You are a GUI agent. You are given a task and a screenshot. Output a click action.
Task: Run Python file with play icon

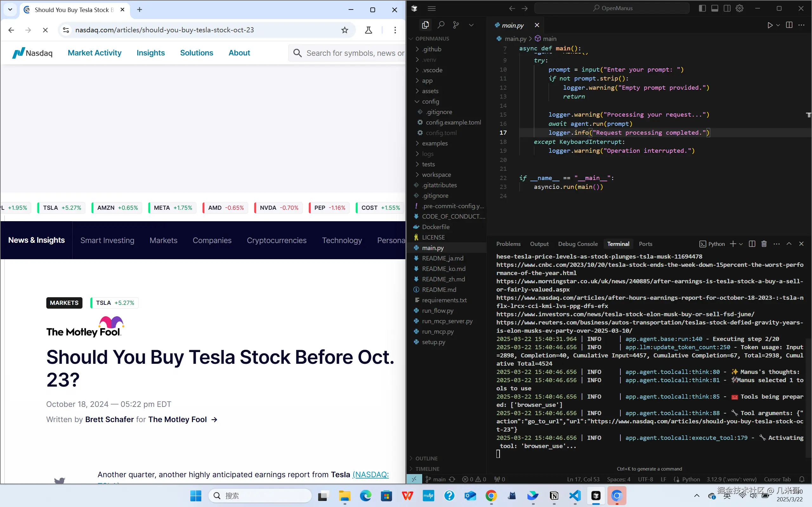point(770,25)
